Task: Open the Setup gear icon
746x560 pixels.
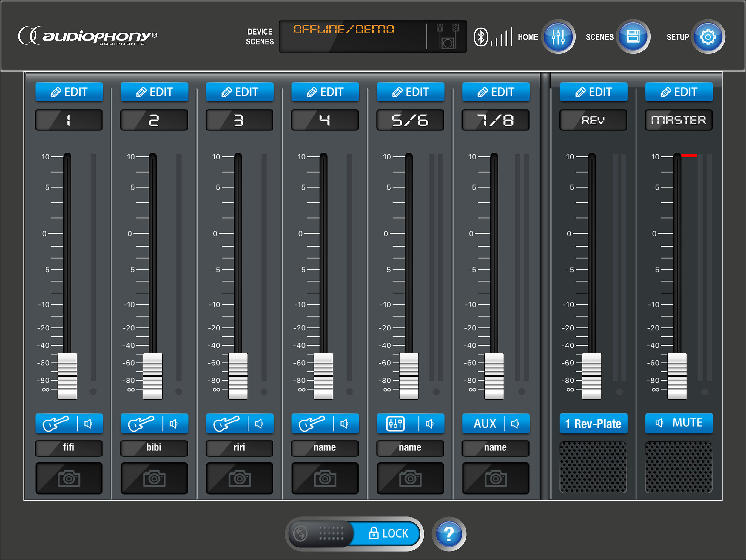Action: click(708, 36)
